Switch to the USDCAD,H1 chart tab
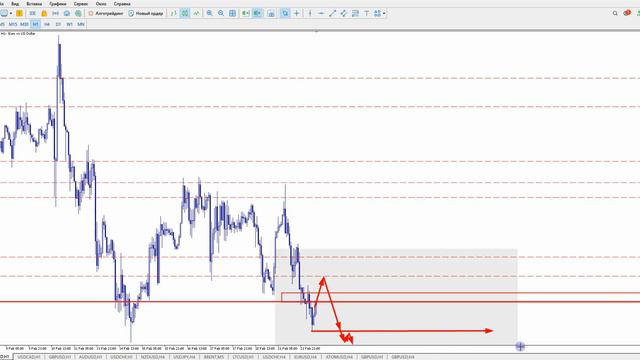 pyautogui.click(x=29, y=357)
